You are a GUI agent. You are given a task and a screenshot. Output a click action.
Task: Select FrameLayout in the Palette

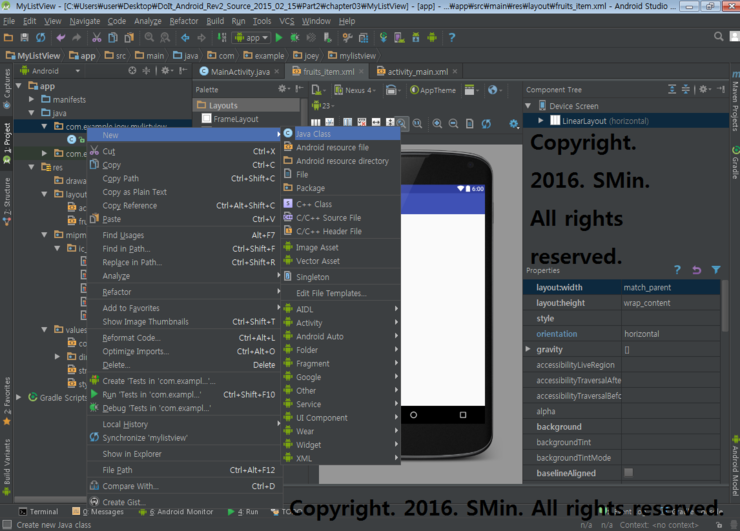(235, 119)
